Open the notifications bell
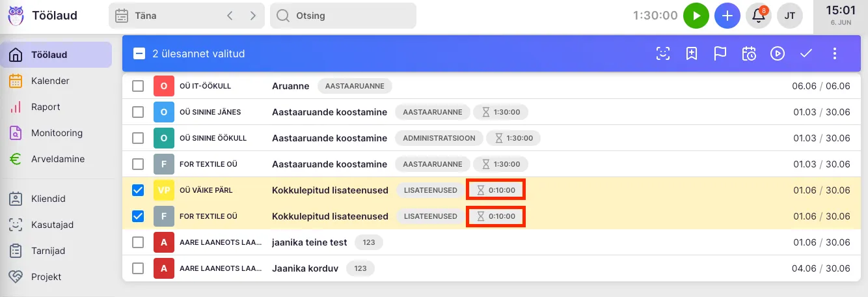 [x=758, y=16]
